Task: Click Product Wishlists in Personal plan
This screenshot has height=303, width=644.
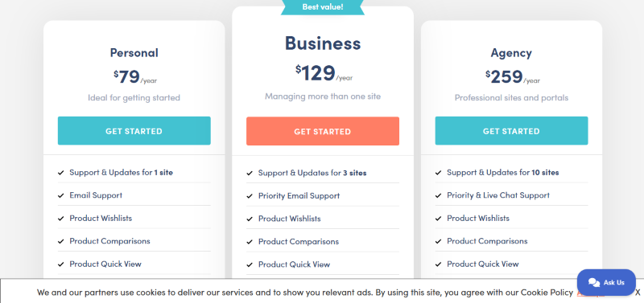Action: [x=101, y=218]
